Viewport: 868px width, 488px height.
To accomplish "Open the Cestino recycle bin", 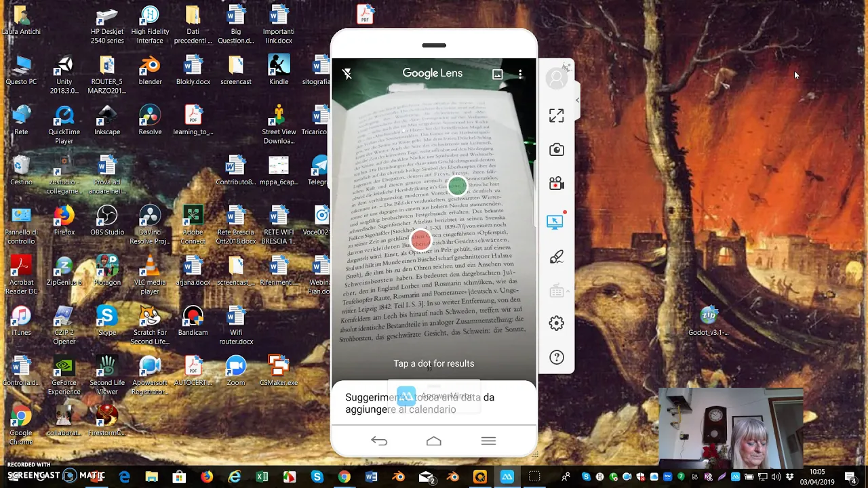I will [x=21, y=171].
